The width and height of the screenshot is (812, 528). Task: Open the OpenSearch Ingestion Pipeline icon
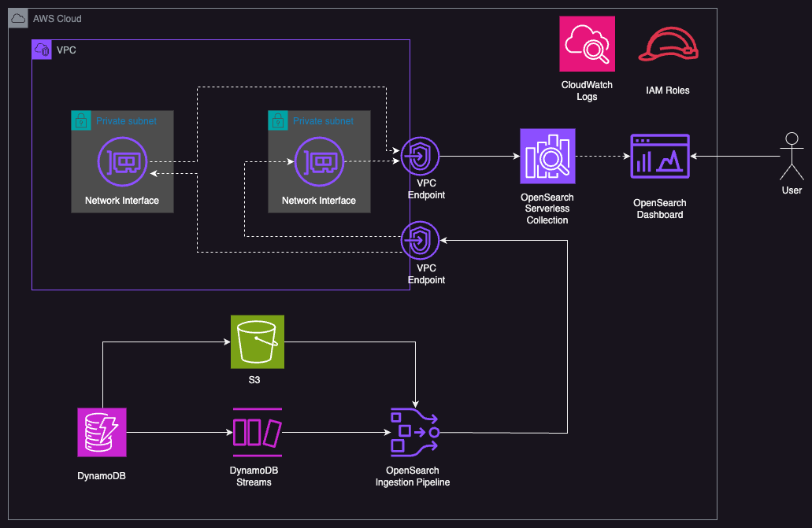(x=413, y=432)
